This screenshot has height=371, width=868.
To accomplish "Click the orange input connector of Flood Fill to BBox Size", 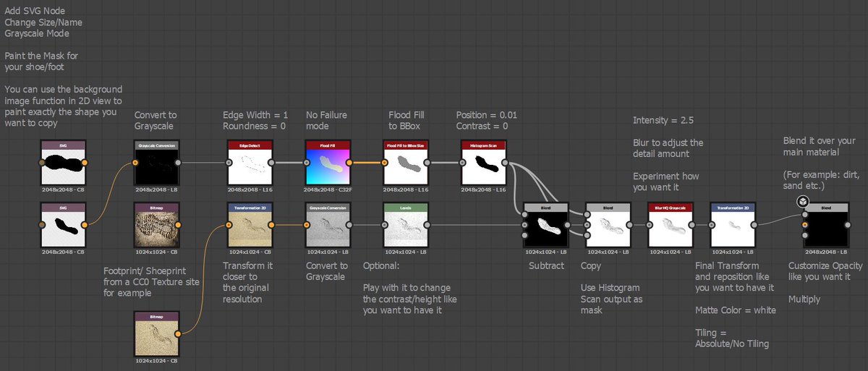I will click(x=383, y=163).
